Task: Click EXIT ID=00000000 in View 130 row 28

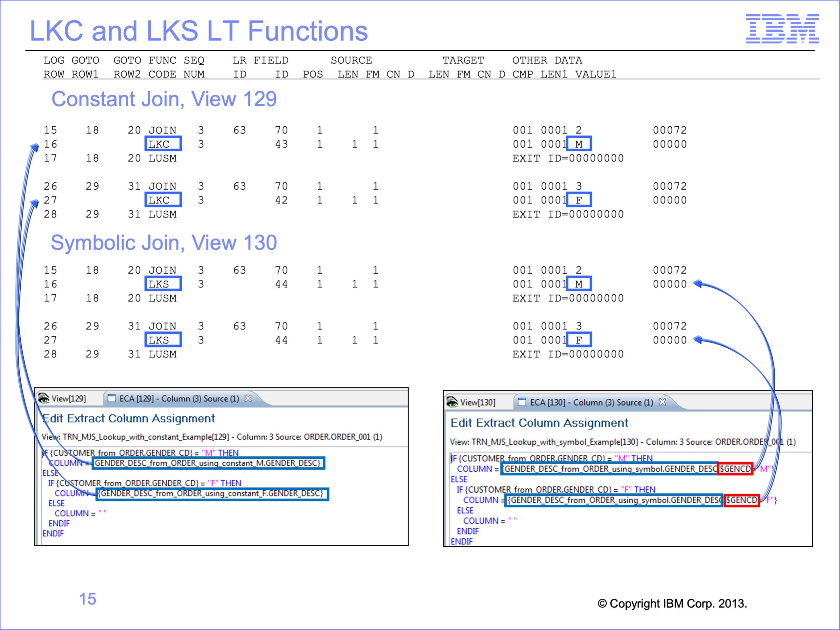Action: (568, 354)
